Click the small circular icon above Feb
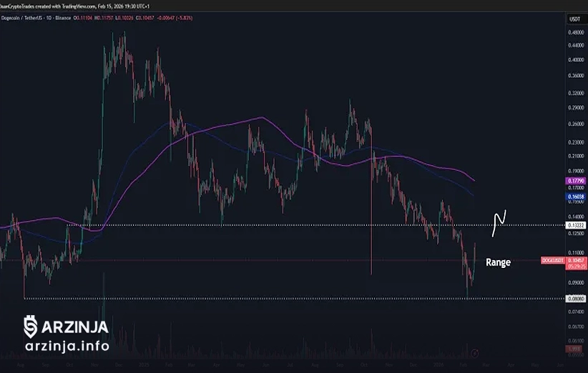 click(475, 350)
